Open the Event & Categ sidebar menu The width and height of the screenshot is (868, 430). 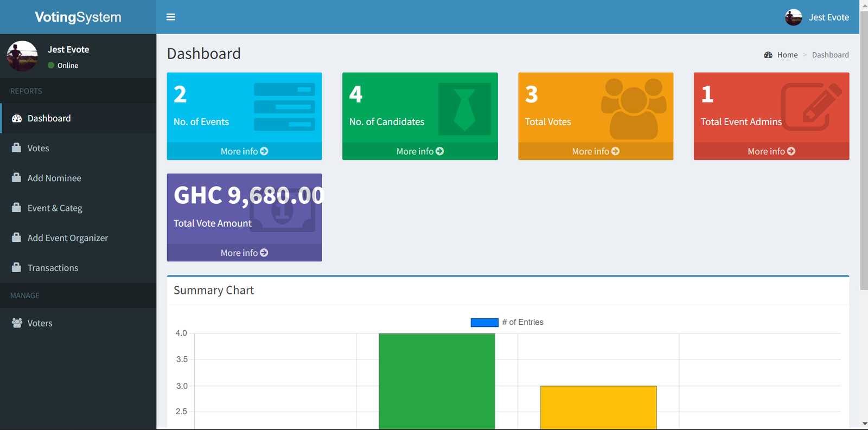click(x=55, y=208)
